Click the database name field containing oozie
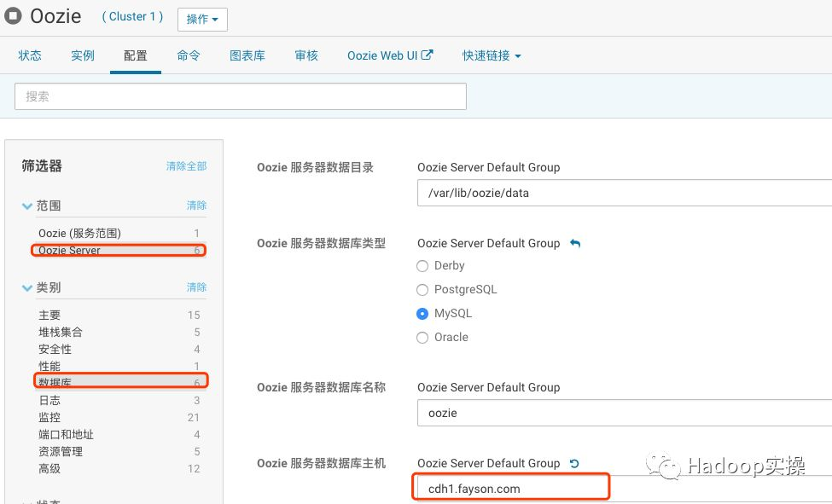832x504 pixels. [x=625, y=413]
